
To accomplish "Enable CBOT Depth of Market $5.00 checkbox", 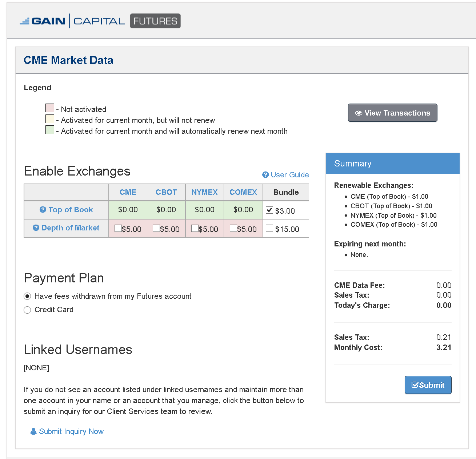I will [x=156, y=228].
